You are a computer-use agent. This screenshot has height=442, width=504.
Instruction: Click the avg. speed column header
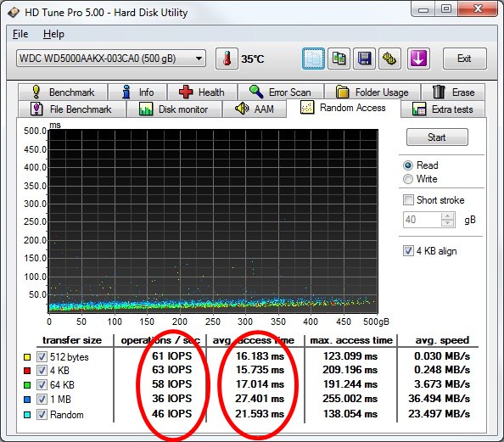coord(442,340)
